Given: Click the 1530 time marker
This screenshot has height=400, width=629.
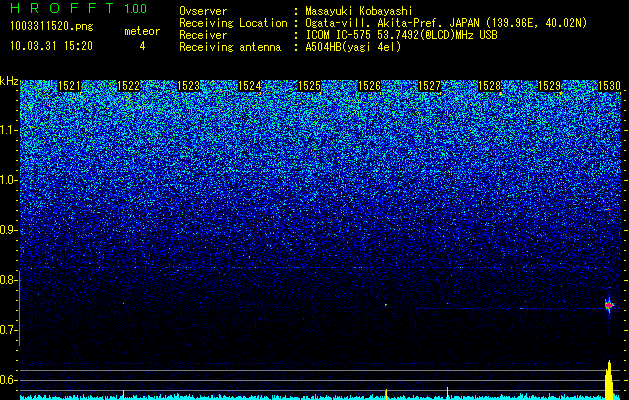Looking at the screenshot, I should (609, 86).
